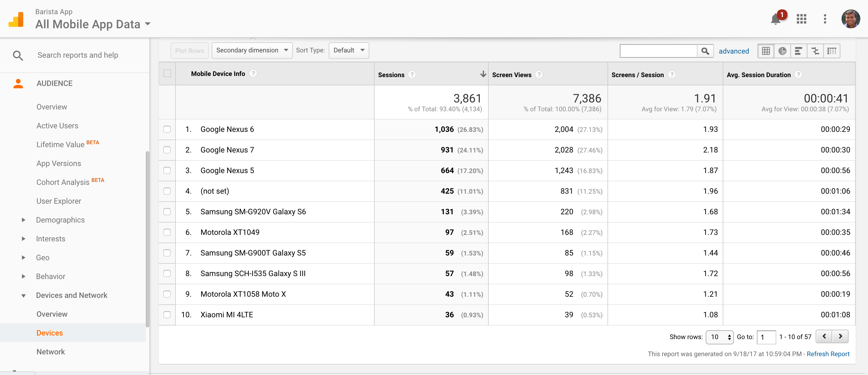868x375 pixels.
Task: Click the table search input field
Action: click(x=658, y=51)
